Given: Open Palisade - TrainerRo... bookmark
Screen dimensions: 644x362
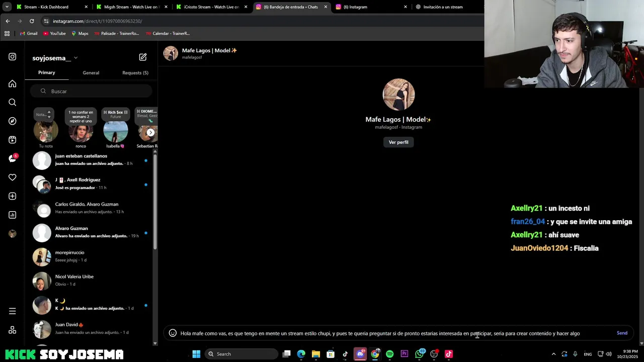Looking at the screenshot, I should click(116, 33).
